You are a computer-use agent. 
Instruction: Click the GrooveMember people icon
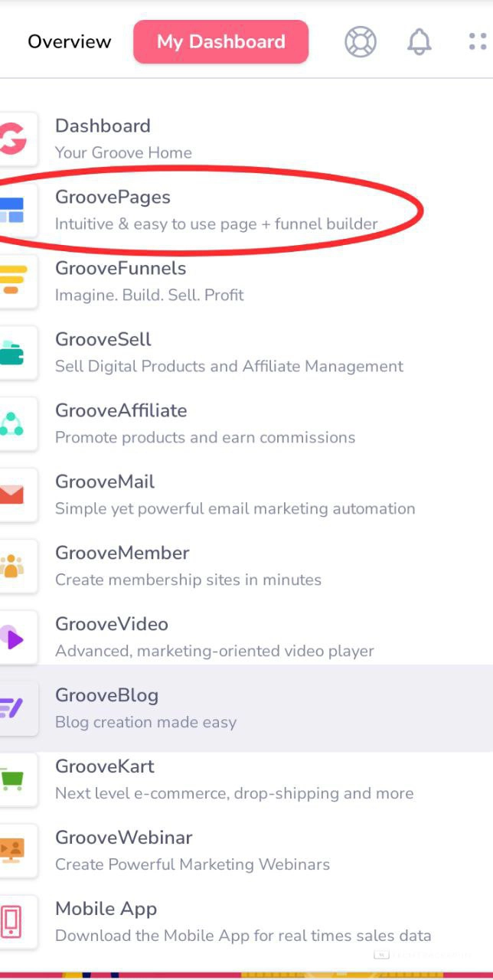(14, 567)
